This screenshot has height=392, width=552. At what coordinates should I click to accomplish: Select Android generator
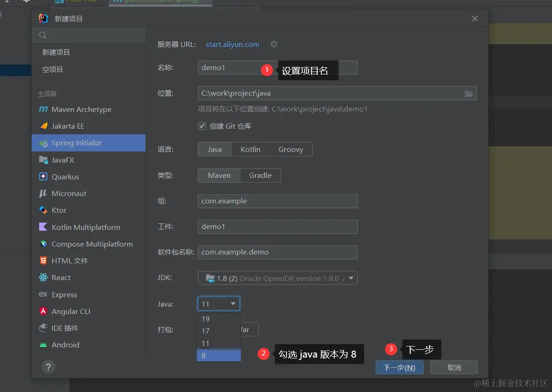point(89,345)
